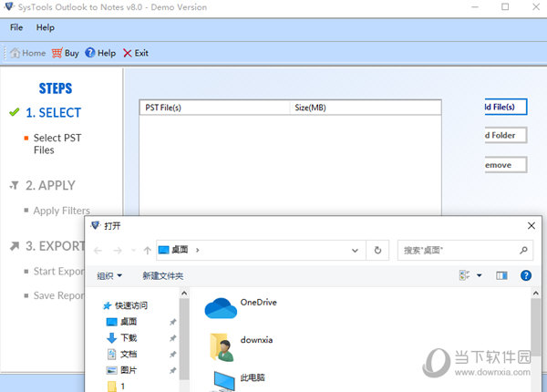Click file list vertical scrollbar thumb
Screen dimensions: 547x392
[536, 327]
